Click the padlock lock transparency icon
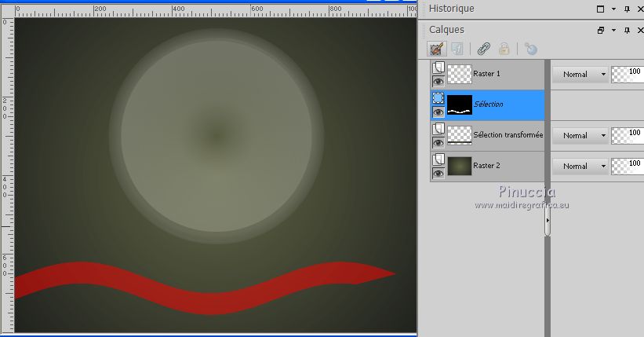Image resolution: width=644 pixels, height=337 pixels. (504, 49)
